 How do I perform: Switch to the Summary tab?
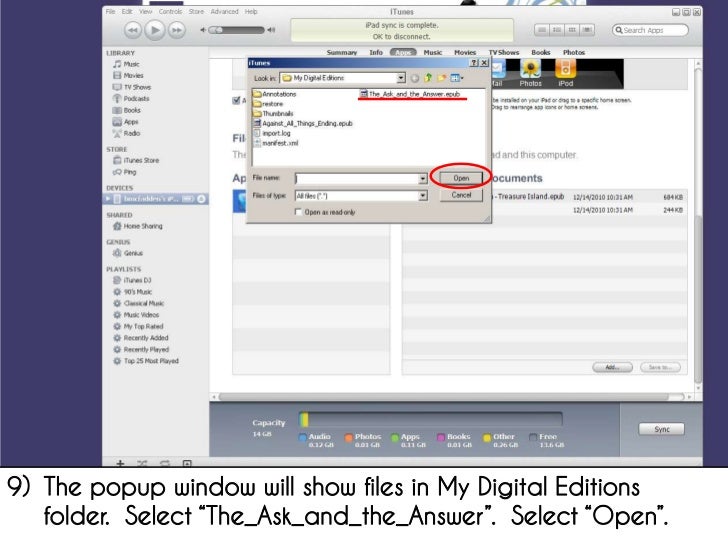pyautogui.click(x=342, y=52)
